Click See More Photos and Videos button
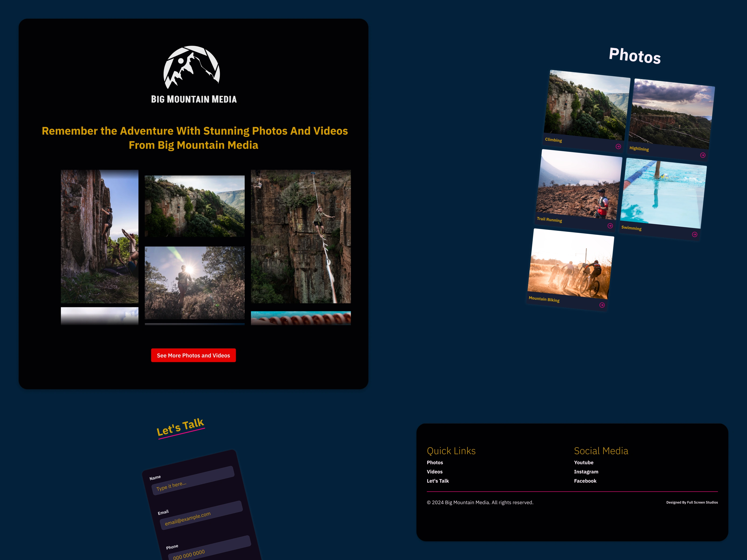The image size is (747, 560). (x=194, y=355)
